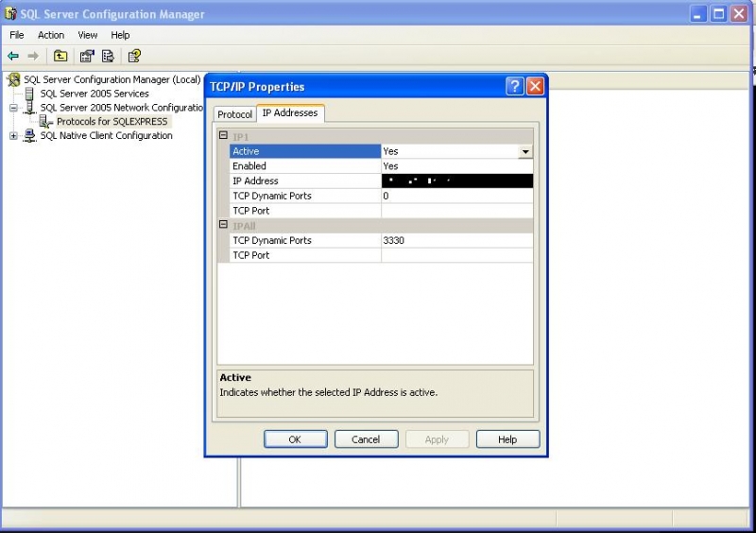Switch to the Protocol tab
Viewport: 756px width, 533px height.
coord(234,114)
